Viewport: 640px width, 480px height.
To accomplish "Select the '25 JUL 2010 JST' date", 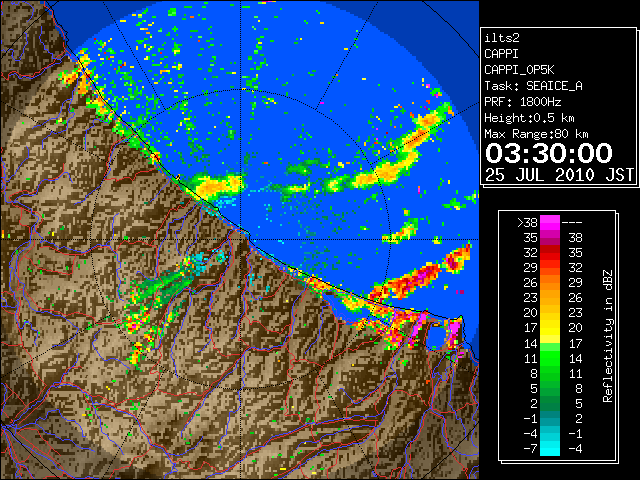I will click(x=559, y=175).
